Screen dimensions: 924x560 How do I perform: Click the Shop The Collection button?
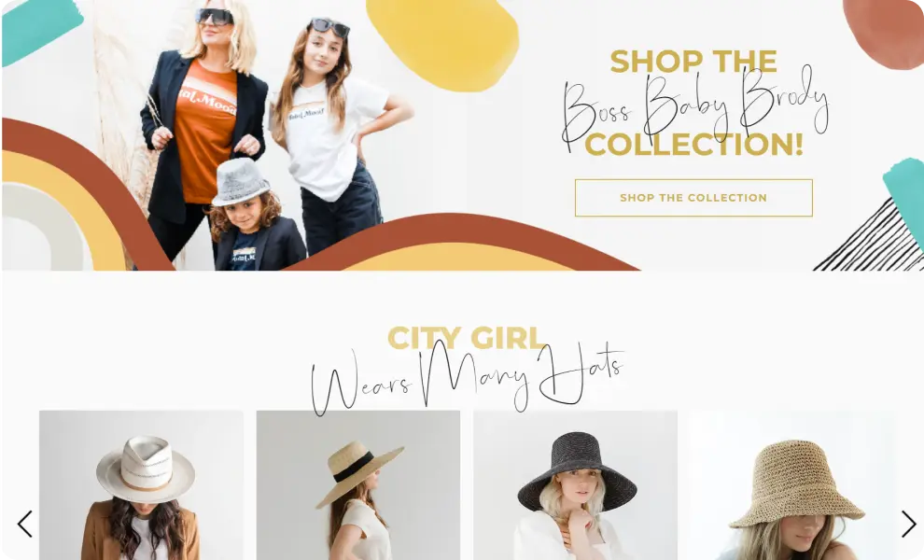click(693, 198)
